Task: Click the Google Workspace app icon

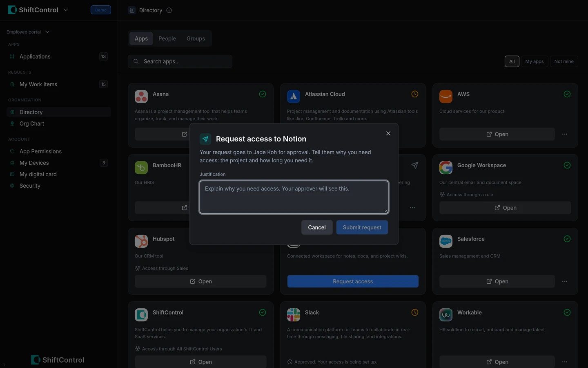Action: pyautogui.click(x=446, y=168)
